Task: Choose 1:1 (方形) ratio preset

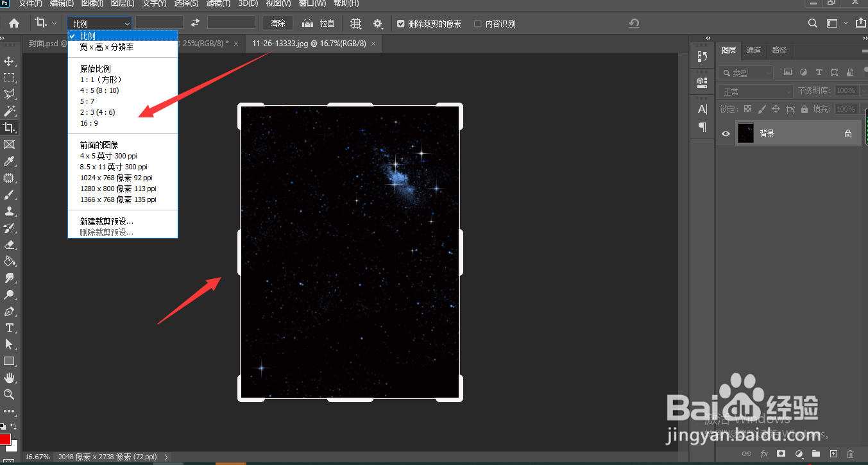Action: (x=101, y=80)
